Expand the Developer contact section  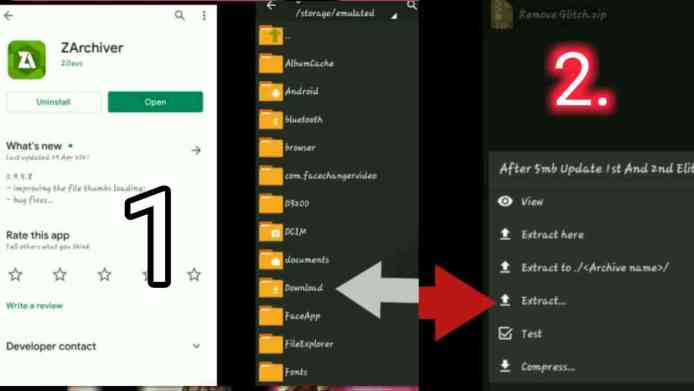pyautogui.click(x=196, y=346)
